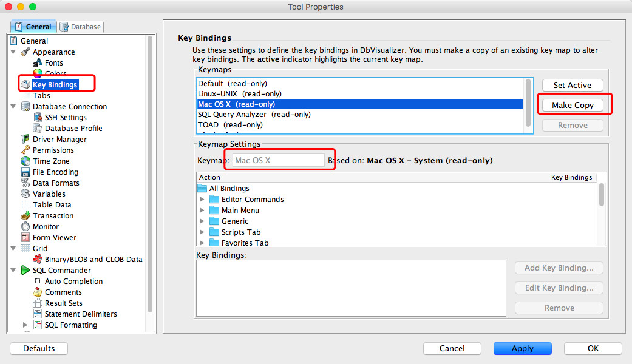This screenshot has width=632, height=364.
Task: Click the Key Bindings icon in tree
Action: tap(25, 84)
